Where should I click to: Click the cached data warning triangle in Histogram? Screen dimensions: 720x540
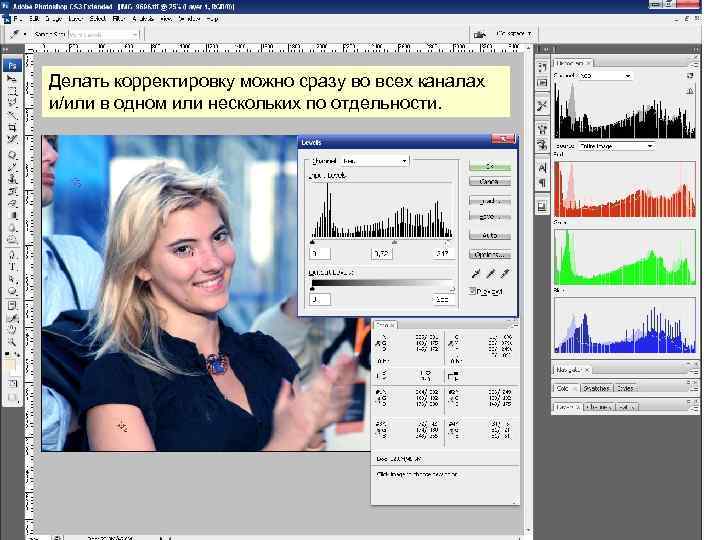(690, 91)
